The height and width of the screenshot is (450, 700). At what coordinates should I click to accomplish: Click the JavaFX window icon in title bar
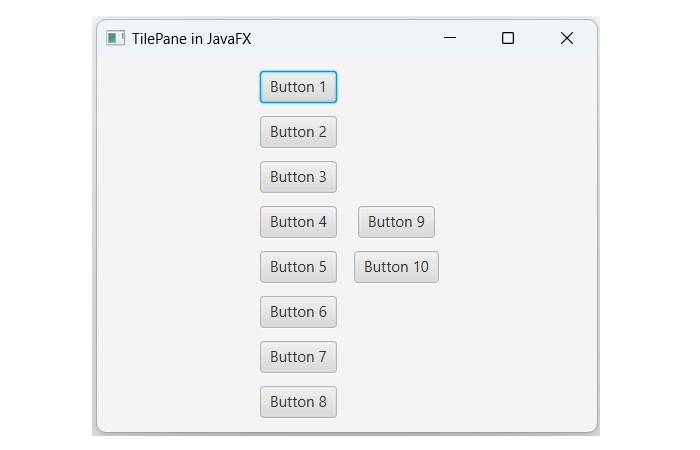(115, 38)
